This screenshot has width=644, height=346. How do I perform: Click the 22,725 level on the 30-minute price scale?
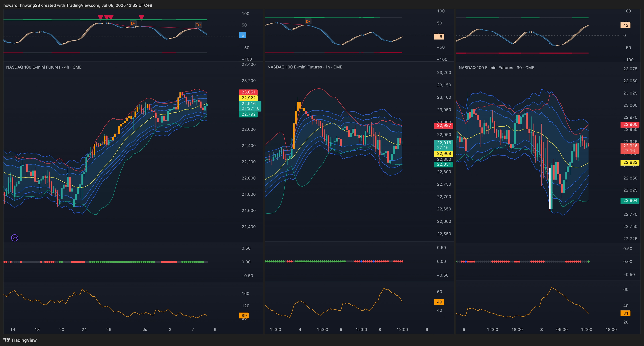630,239
